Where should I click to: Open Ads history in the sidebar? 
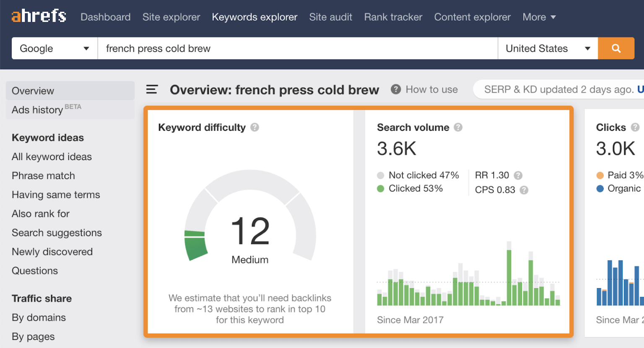[38, 110]
